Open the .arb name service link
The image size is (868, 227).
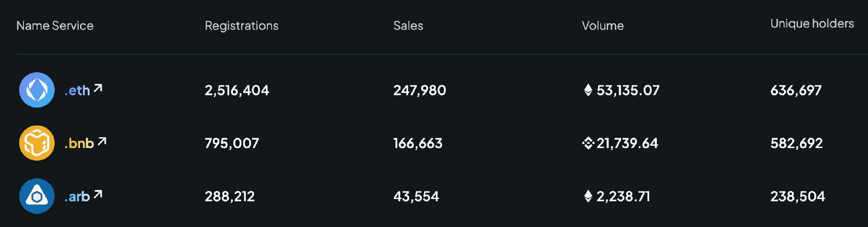tap(77, 197)
